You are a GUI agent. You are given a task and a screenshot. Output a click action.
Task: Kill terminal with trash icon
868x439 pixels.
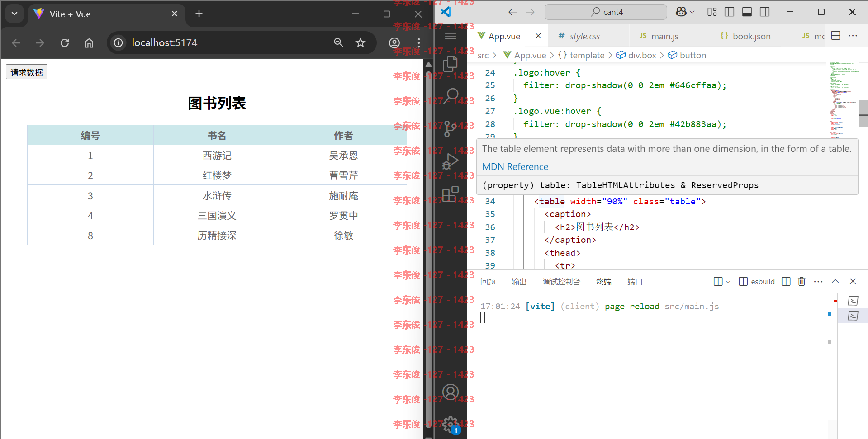[x=802, y=282]
